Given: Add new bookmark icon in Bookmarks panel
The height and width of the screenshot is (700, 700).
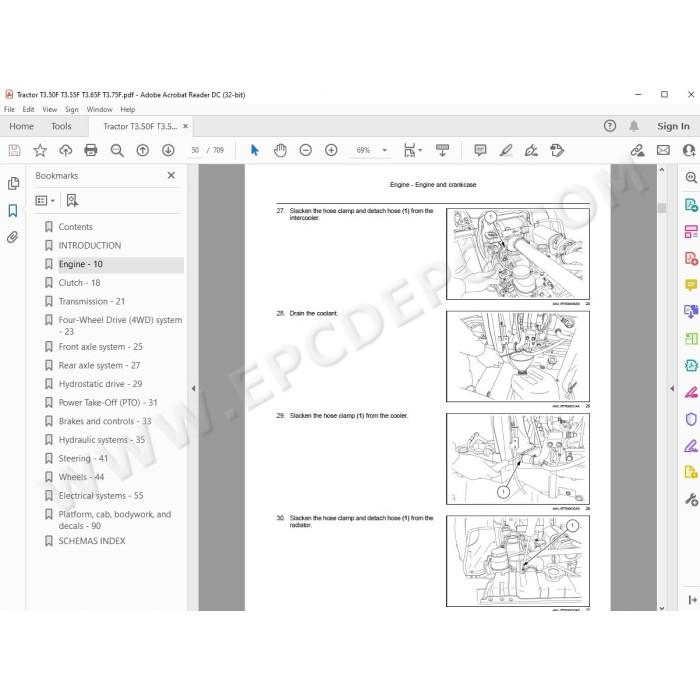Looking at the screenshot, I should 72,200.
